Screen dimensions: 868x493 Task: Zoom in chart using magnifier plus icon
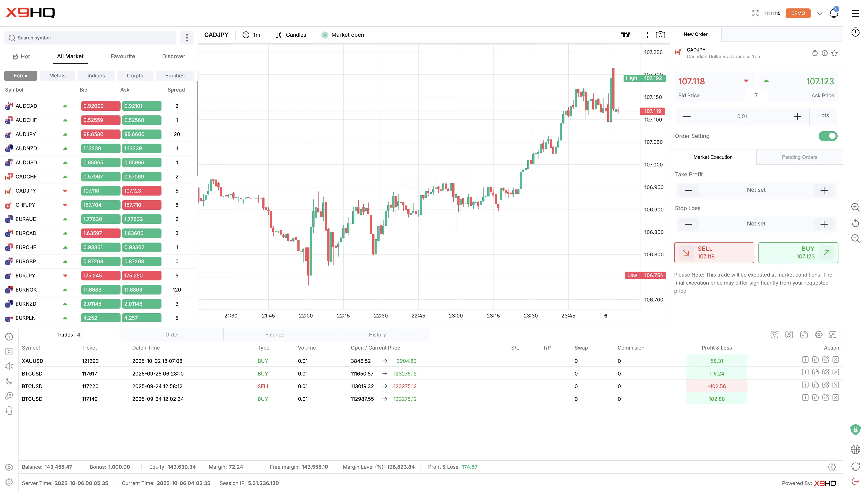click(855, 207)
